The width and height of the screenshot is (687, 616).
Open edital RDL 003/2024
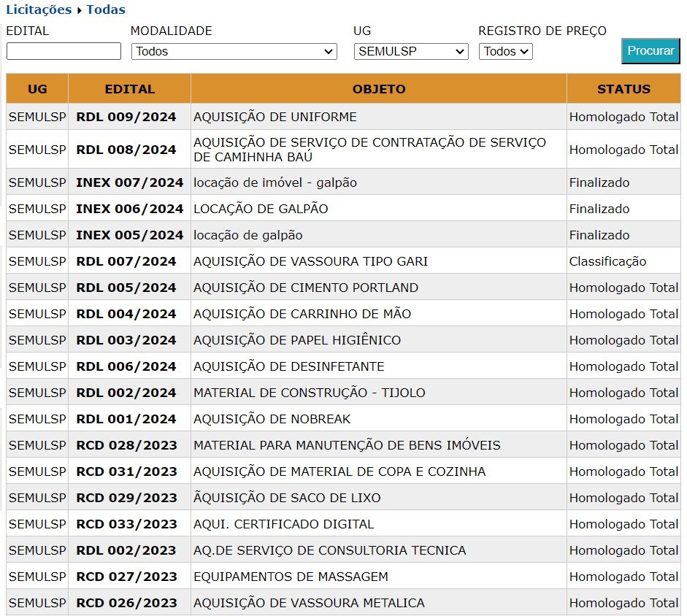point(126,340)
